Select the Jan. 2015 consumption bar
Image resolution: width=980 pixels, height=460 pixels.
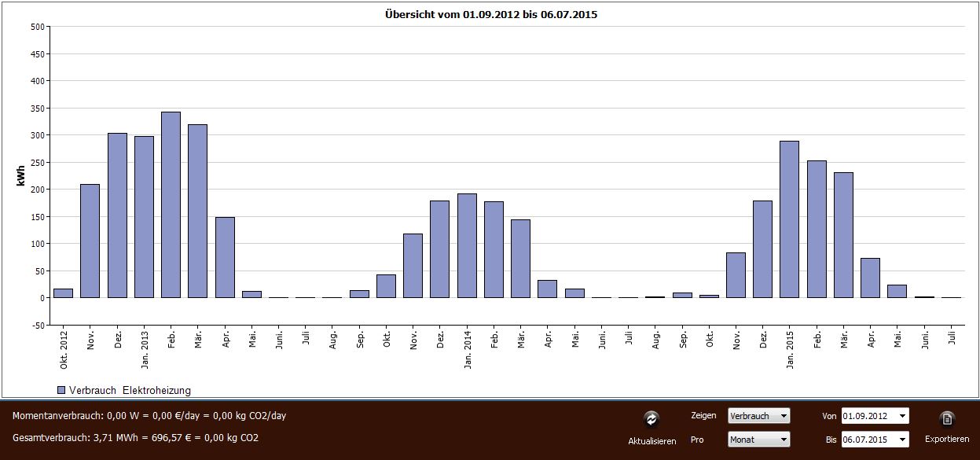789,219
